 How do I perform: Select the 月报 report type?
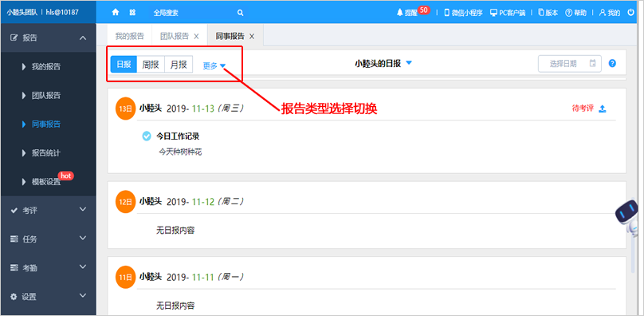[x=179, y=65]
